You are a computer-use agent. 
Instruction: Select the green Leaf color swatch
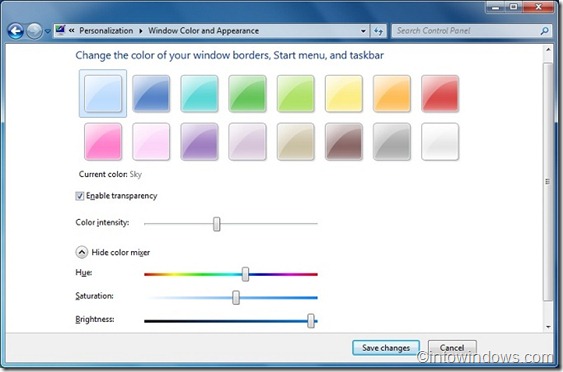(x=247, y=93)
